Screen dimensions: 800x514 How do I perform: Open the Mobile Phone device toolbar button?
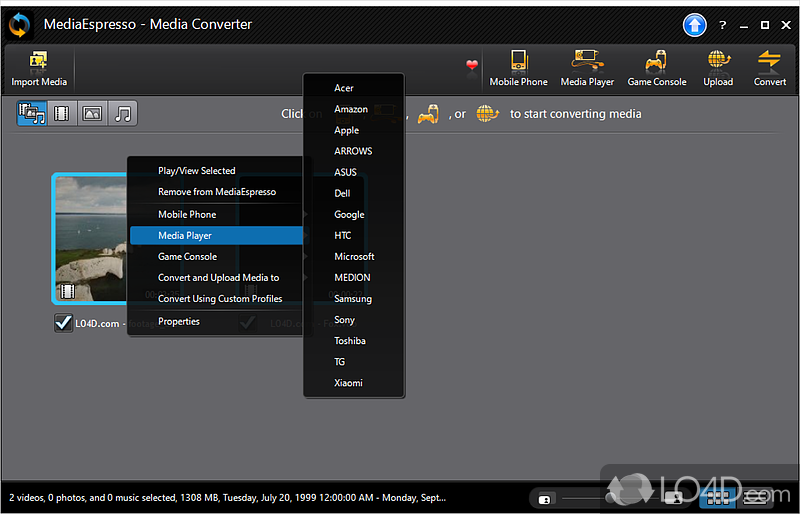pyautogui.click(x=518, y=68)
